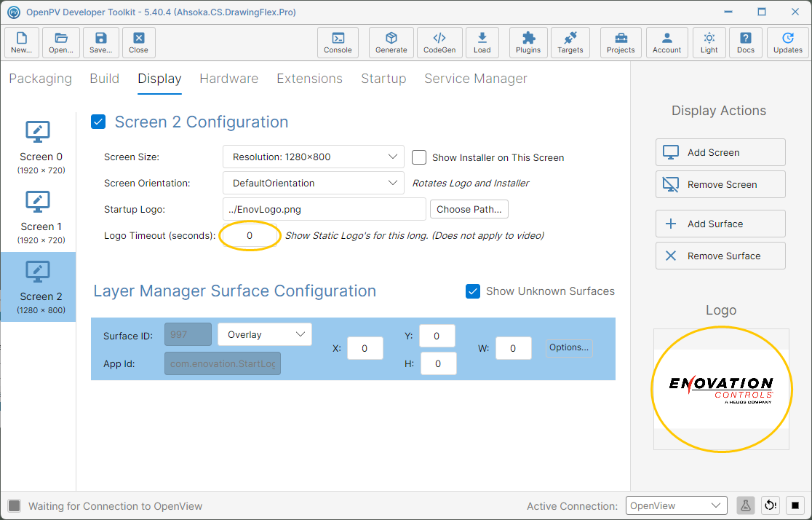Screen dimensions: 812x520
Task: Click the flask icon in the status bar
Action: [x=745, y=505]
